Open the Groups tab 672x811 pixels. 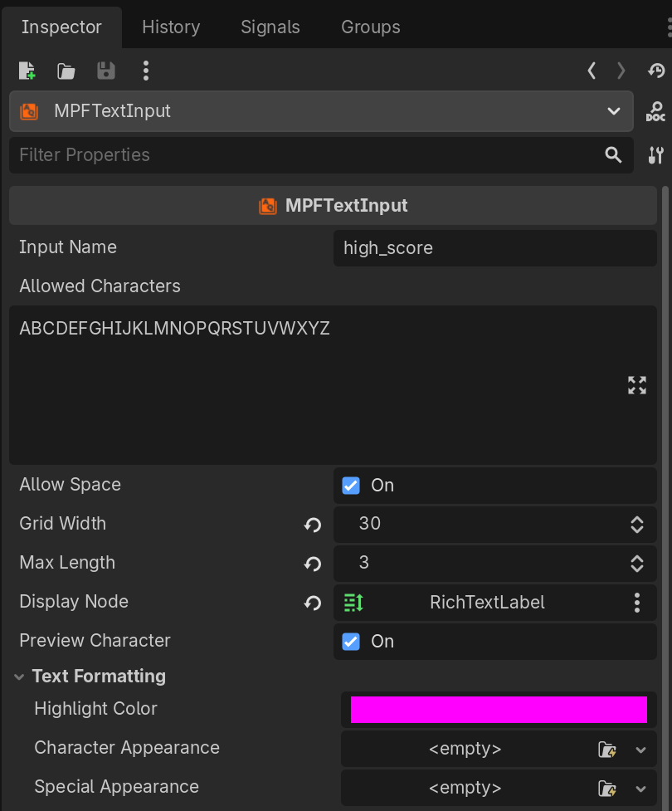pyautogui.click(x=370, y=27)
